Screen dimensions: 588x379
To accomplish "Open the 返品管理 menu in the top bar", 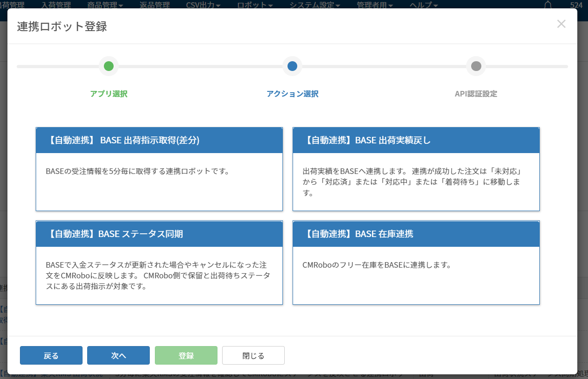I will [x=154, y=5].
